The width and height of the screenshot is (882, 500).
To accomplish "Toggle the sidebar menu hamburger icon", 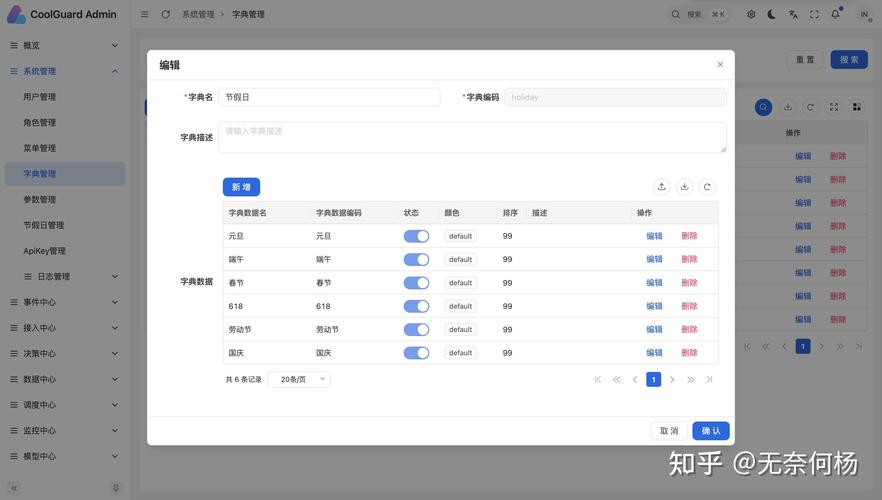I will pyautogui.click(x=145, y=14).
